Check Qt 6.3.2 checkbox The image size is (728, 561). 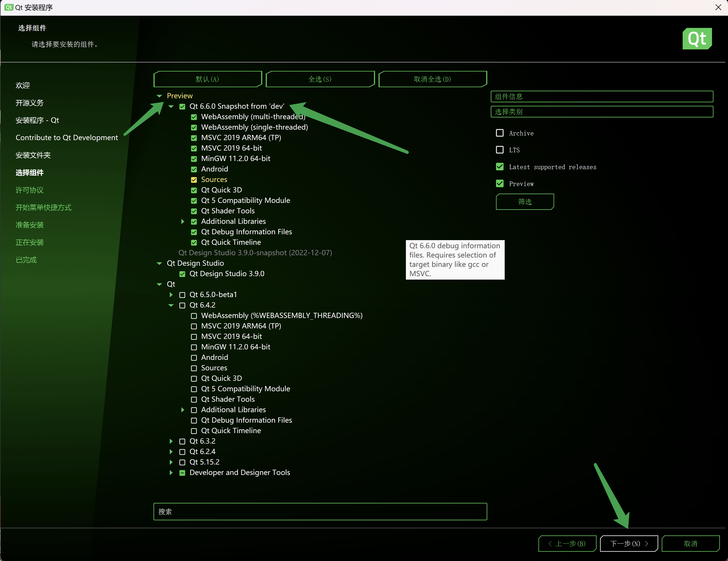coord(182,441)
